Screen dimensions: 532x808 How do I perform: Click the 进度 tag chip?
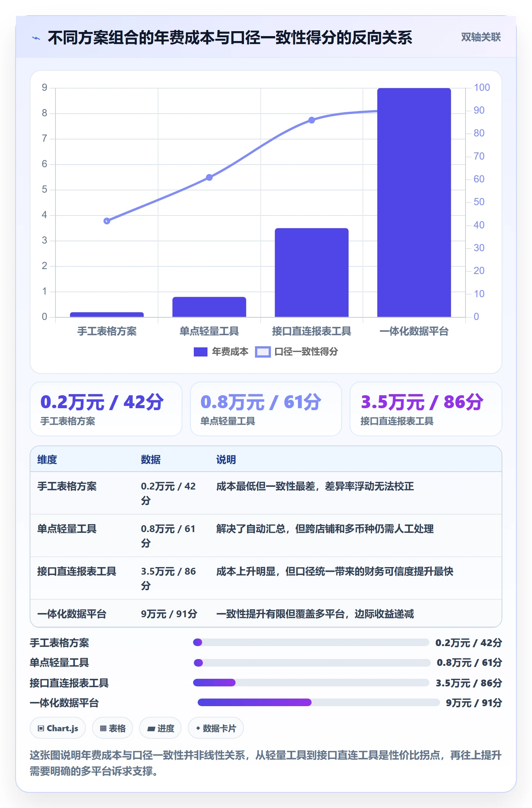(160, 728)
